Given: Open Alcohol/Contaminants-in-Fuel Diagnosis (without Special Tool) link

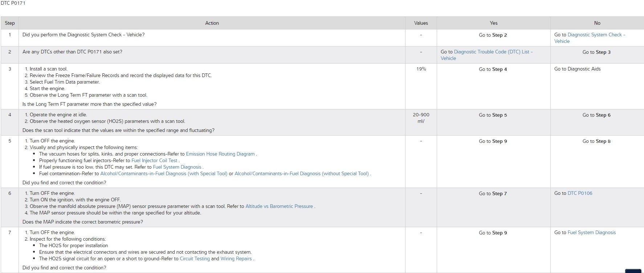Looking at the screenshot, I should click(x=301, y=174).
